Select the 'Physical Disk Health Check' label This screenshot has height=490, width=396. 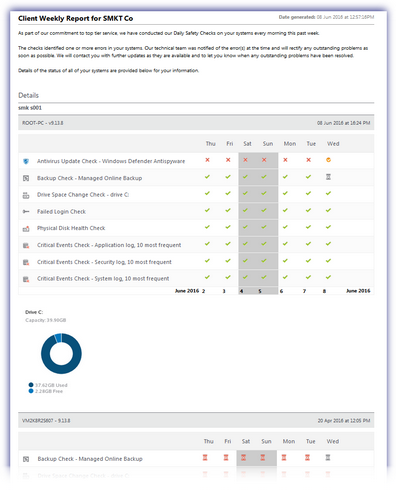click(71, 228)
